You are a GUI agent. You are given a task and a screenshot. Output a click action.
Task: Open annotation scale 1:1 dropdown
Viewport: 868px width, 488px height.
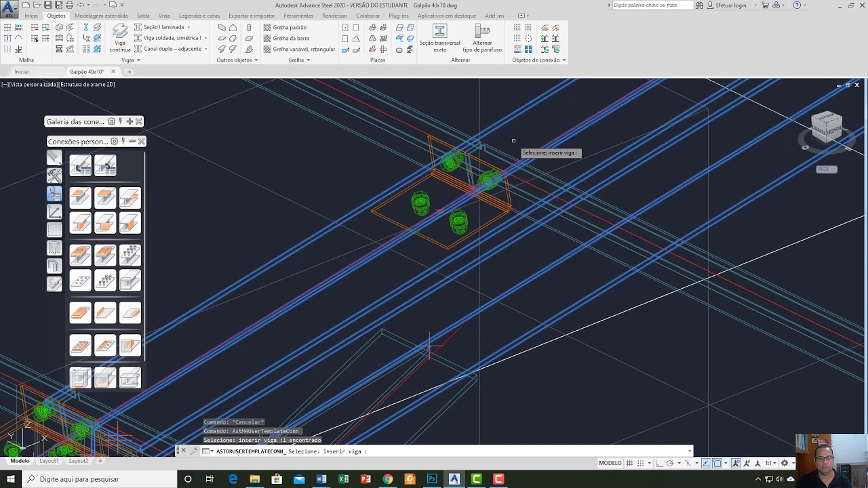(771, 463)
